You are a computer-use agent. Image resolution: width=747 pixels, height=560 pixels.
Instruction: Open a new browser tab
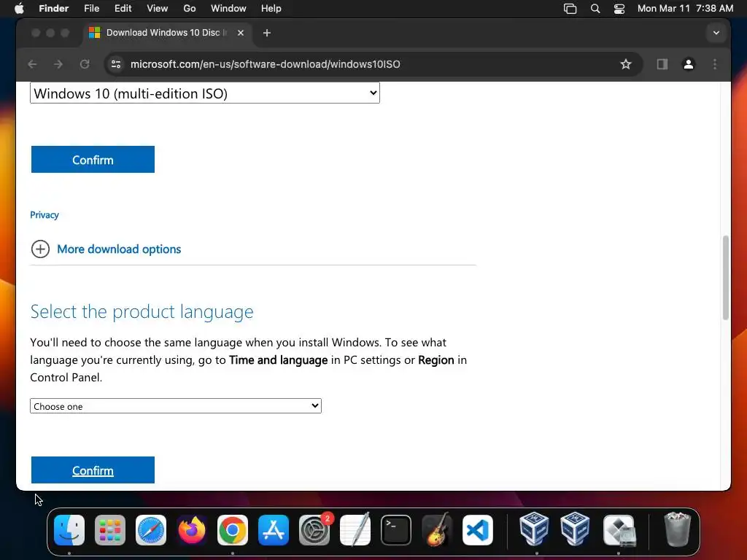[267, 33]
